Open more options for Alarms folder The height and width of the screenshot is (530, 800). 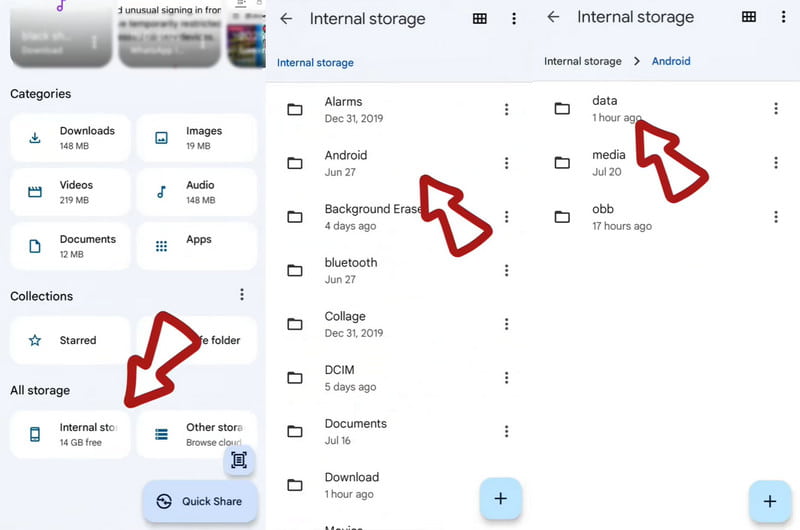(507, 109)
